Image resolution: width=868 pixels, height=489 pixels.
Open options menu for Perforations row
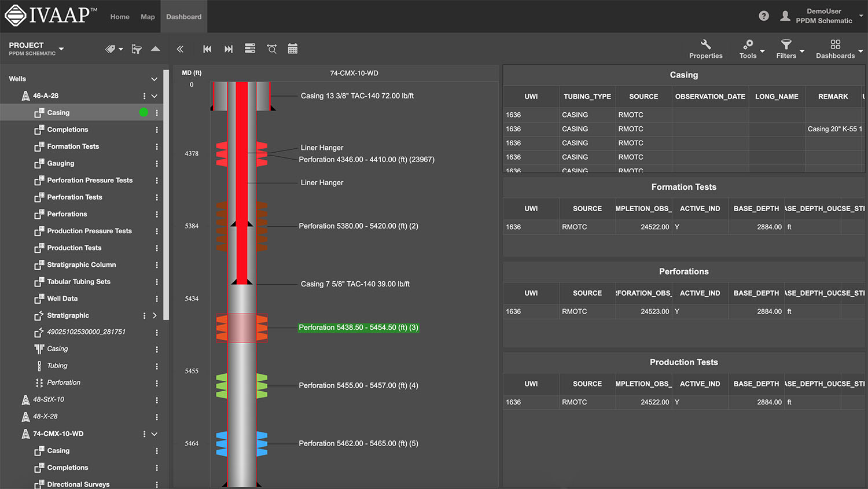(x=157, y=214)
